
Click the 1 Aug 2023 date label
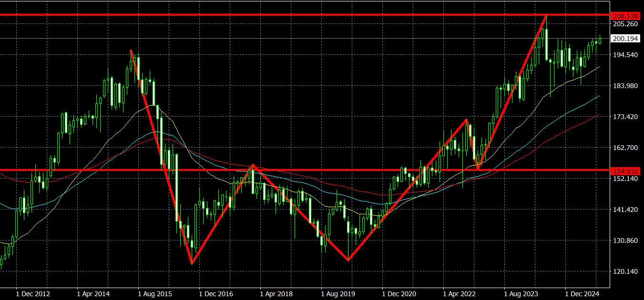click(x=521, y=294)
